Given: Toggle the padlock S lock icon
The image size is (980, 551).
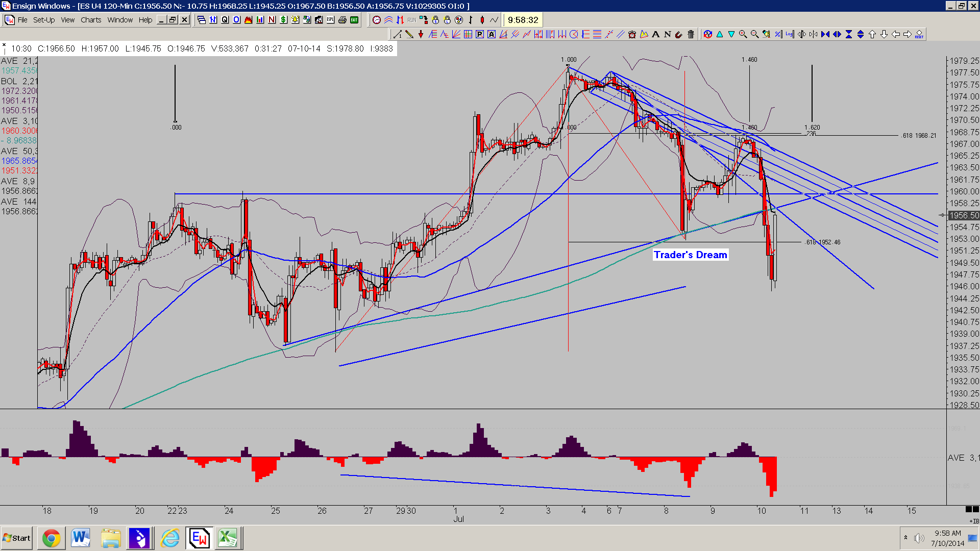Looking at the screenshot, I should coord(435,20).
